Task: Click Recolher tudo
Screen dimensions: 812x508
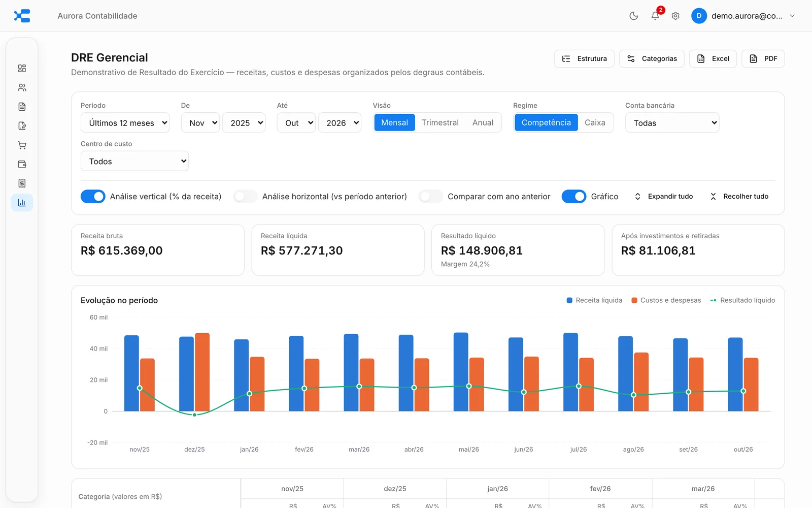Action: (x=739, y=197)
